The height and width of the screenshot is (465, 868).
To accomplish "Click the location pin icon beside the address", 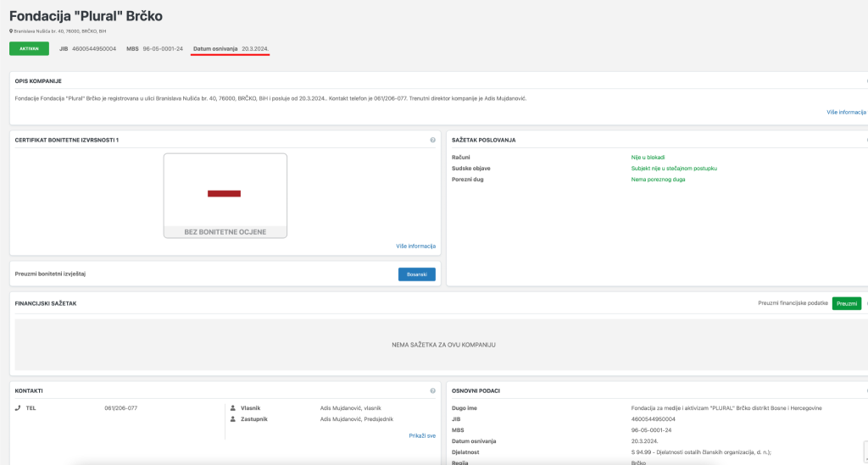I will tap(11, 31).
